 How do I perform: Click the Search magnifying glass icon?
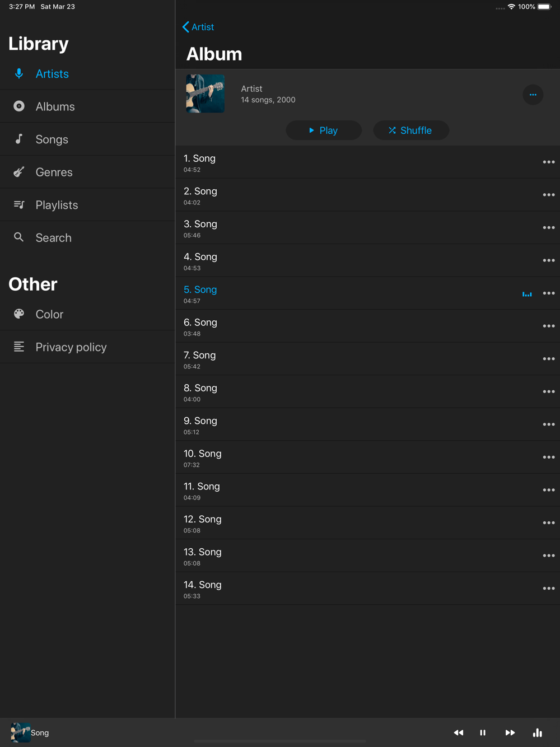tap(19, 237)
